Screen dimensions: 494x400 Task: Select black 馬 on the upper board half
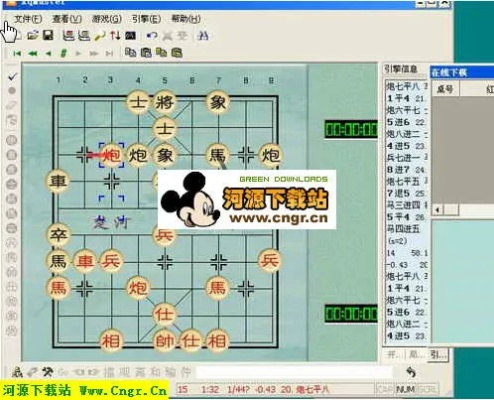[217, 155]
